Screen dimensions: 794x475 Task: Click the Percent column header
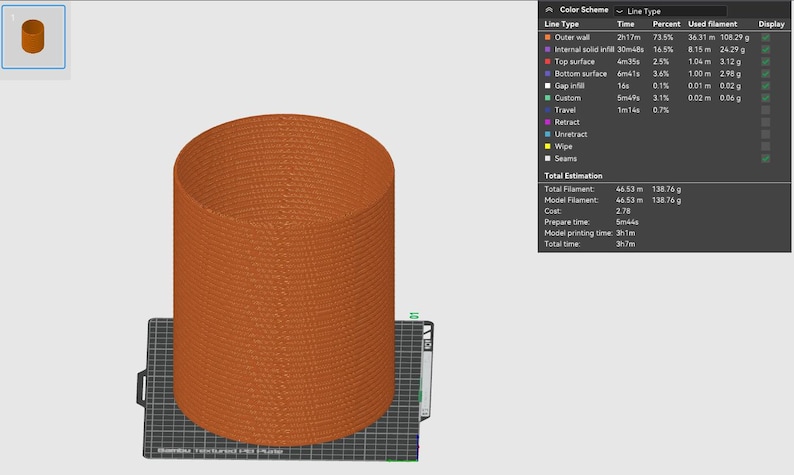click(666, 24)
